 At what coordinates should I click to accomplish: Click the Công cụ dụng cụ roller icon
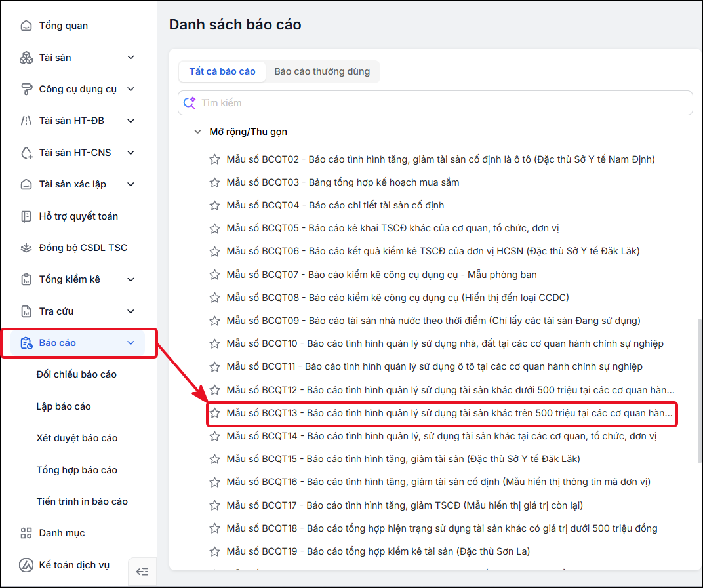[26, 89]
